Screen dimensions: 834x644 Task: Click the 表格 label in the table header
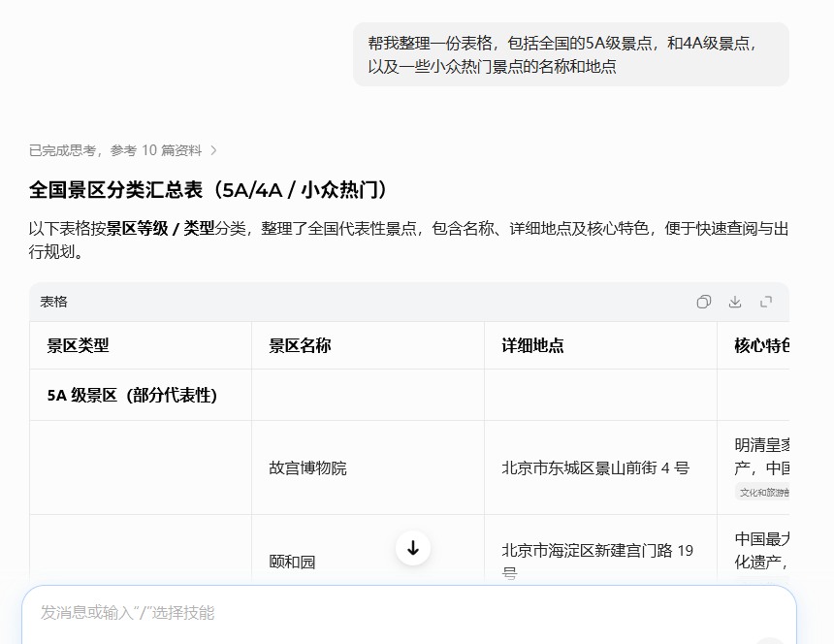pyautogui.click(x=53, y=302)
